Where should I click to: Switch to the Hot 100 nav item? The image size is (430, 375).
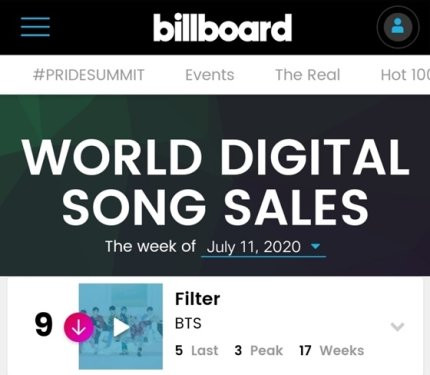(405, 75)
